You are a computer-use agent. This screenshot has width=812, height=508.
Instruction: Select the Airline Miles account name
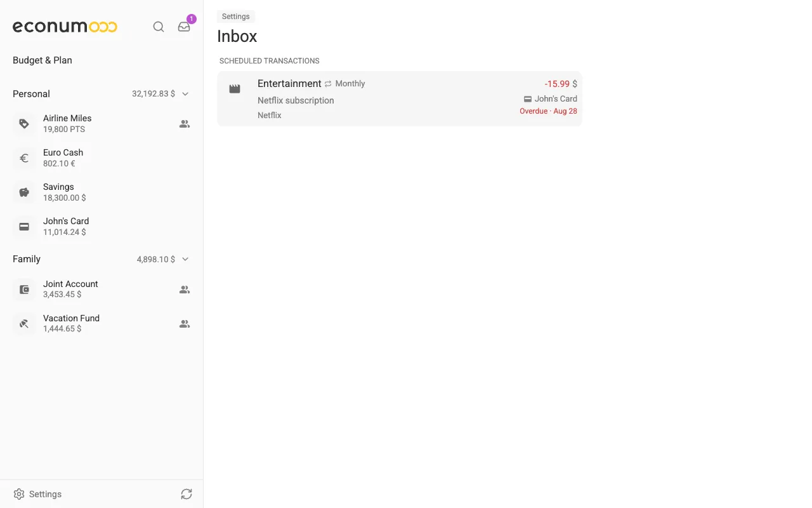(x=67, y=118)
